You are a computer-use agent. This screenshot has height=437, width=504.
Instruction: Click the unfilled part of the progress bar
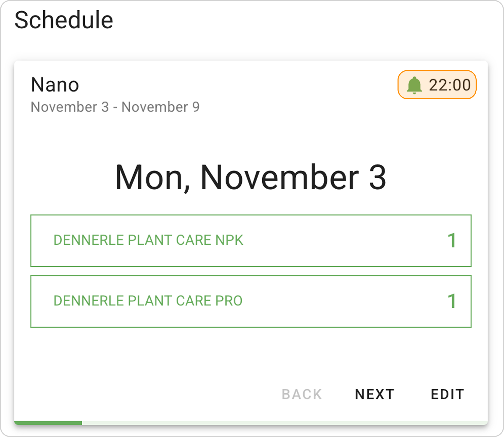(x=284, y=423)
